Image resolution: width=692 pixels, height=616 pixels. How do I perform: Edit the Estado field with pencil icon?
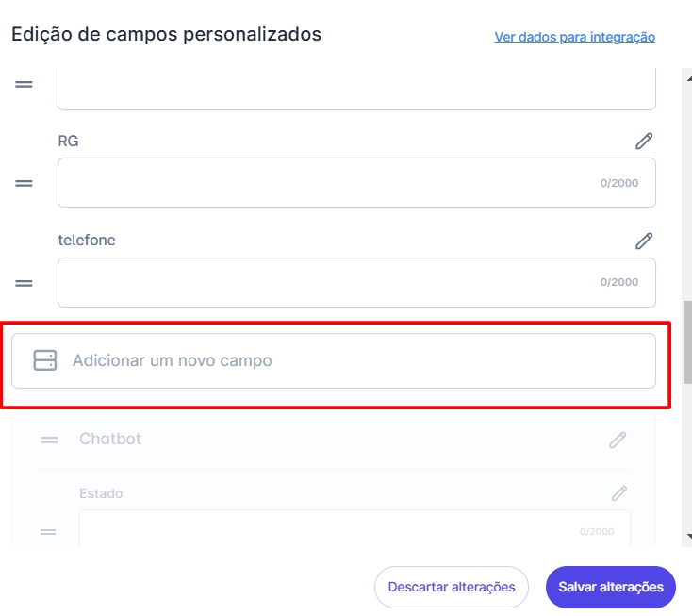point(619,492)
